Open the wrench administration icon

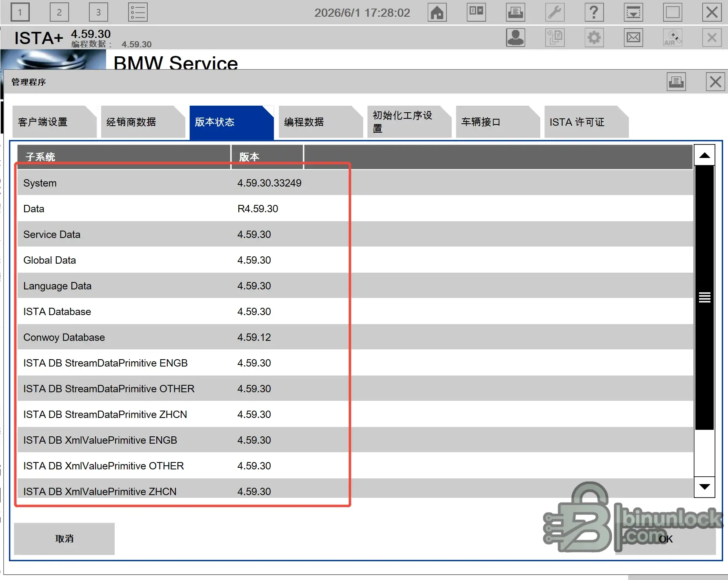555,12
